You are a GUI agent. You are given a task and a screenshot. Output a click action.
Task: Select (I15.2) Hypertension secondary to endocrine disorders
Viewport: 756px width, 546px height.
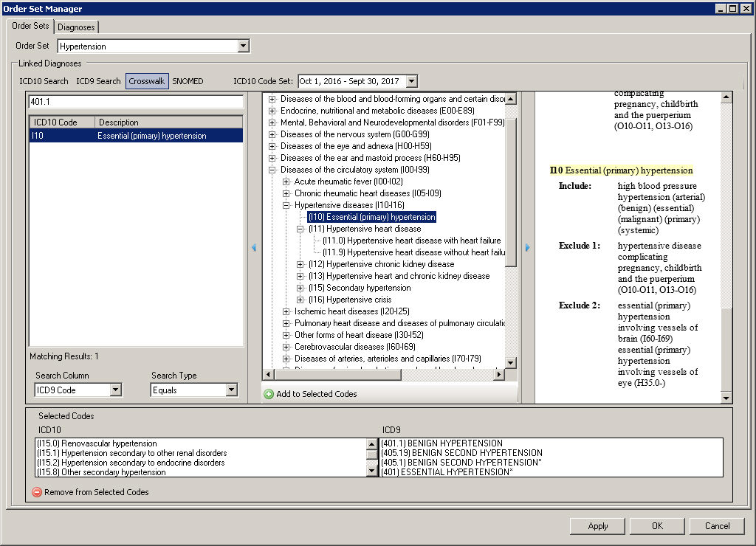[x=131, y=463]
